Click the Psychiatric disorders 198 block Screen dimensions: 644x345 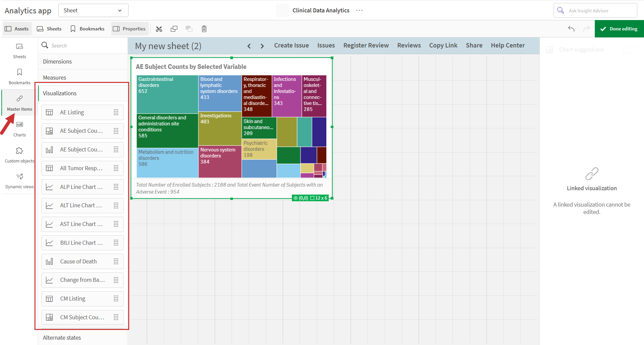pos(259,149)
